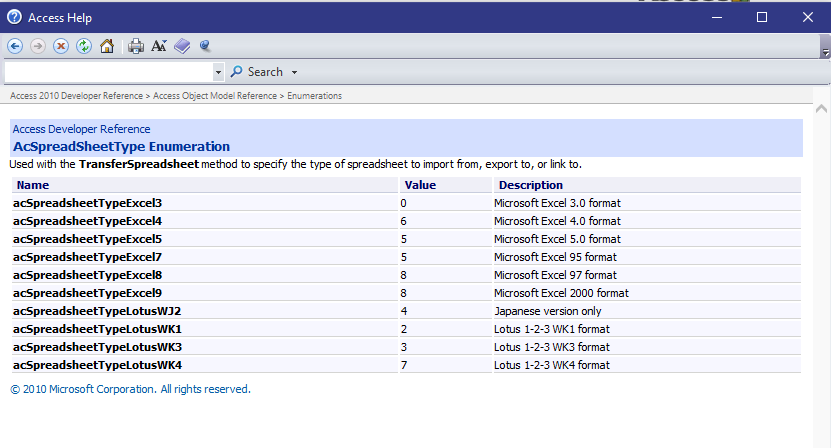
Task: Show the Table of Contents book
Action: click(182, 46)
